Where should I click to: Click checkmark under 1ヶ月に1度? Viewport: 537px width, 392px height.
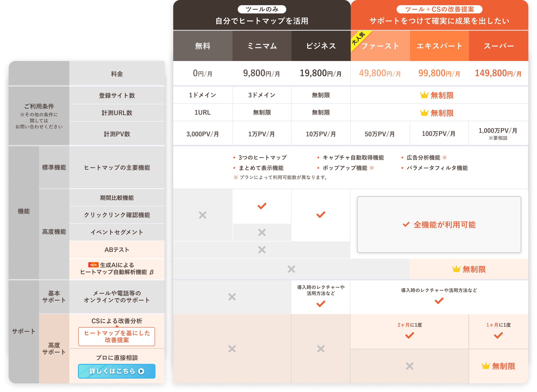coord(498,335)
